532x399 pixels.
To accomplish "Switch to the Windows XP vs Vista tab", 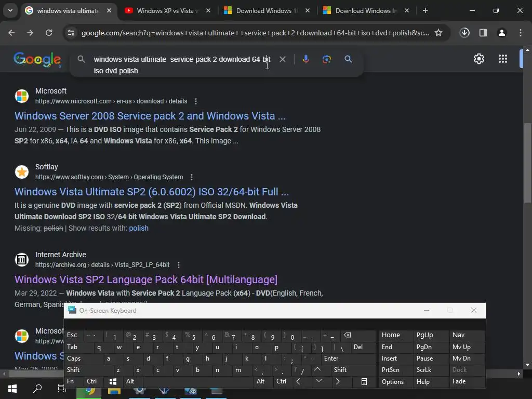I will (167, 11).
